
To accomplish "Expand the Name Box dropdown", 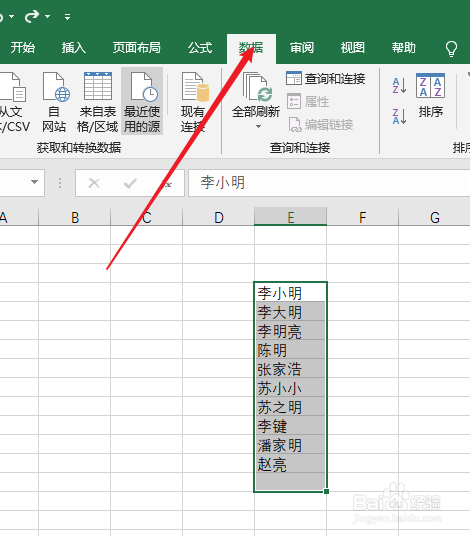I will pos(35,182).
